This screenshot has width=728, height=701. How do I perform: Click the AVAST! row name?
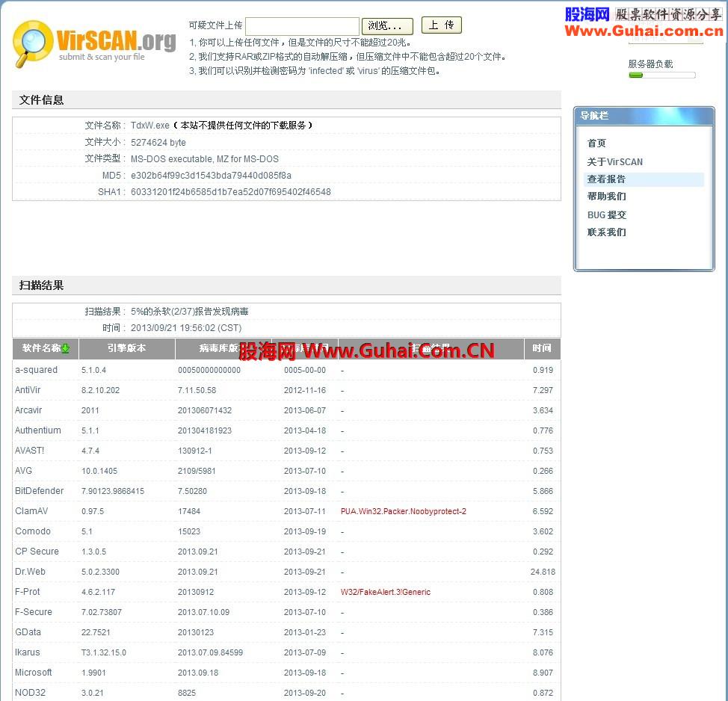pos(30,451)
